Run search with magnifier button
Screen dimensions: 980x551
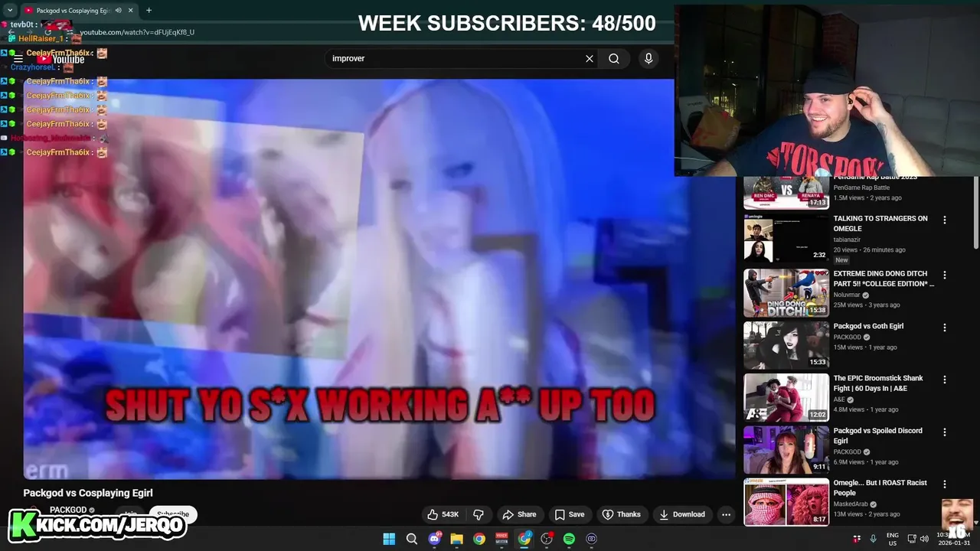(x=614, y=58)
